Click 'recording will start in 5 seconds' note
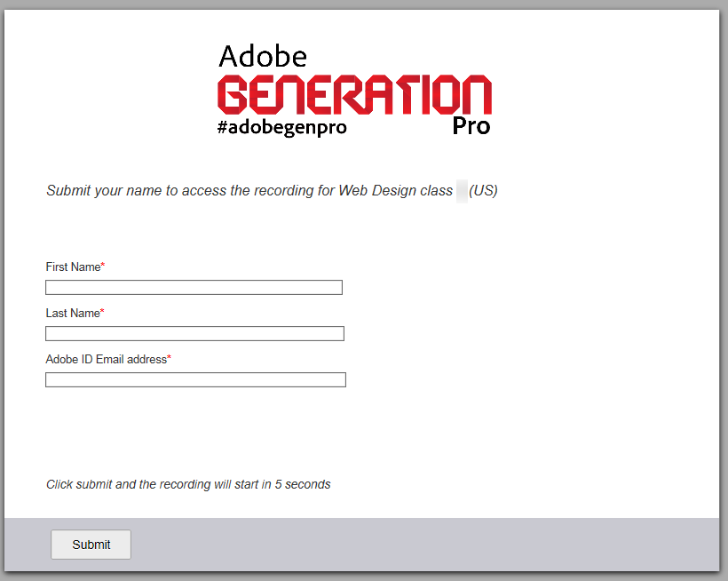Screen dimensions: 728x581 coord(188,484)
